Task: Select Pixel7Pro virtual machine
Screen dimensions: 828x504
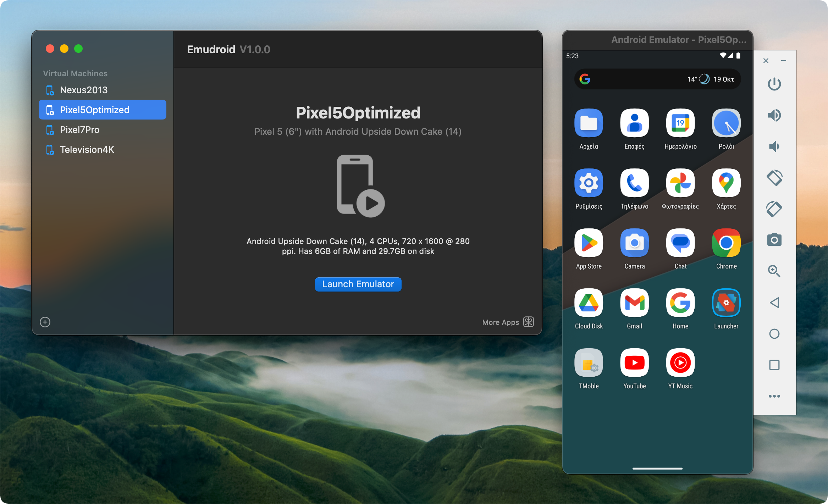Action: tap(102, 130)
